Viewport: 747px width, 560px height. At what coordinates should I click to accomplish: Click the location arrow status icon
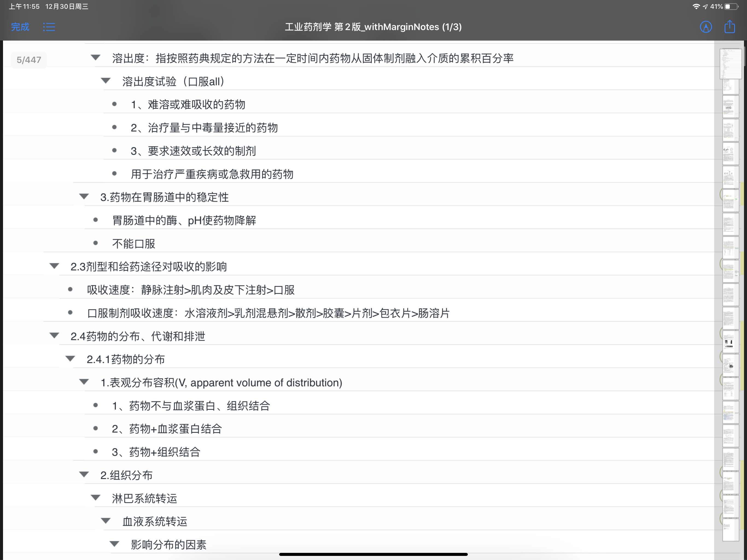(705, 6)
